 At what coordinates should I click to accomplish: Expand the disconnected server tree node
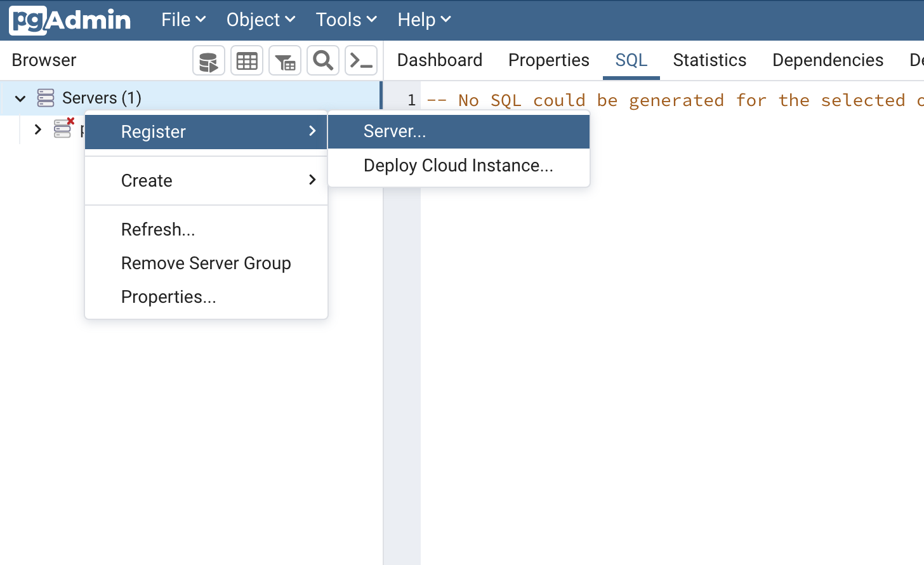click(38, 130)
